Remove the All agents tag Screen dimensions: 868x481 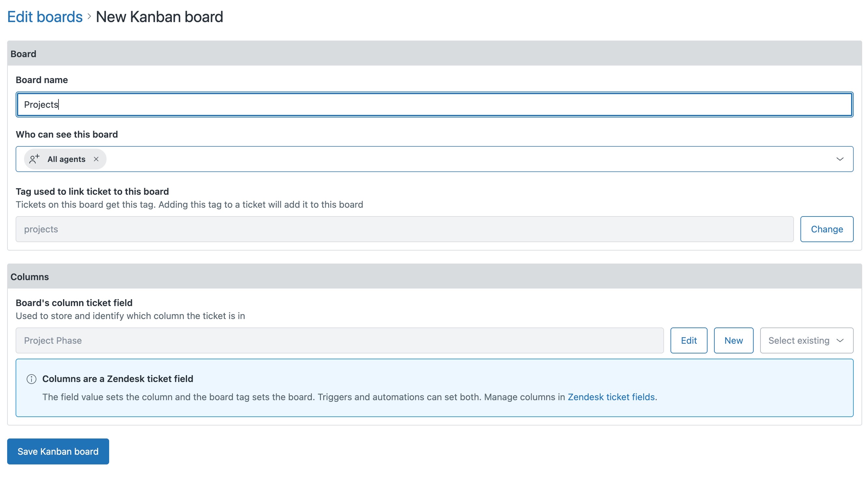click(96, 159)
